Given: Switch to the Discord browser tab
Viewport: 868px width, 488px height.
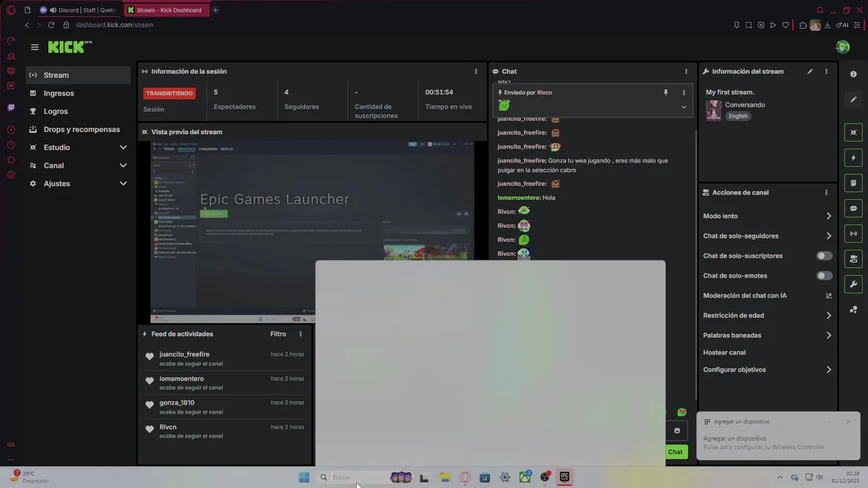Looking at the screenshot, I should coord(79,10).
